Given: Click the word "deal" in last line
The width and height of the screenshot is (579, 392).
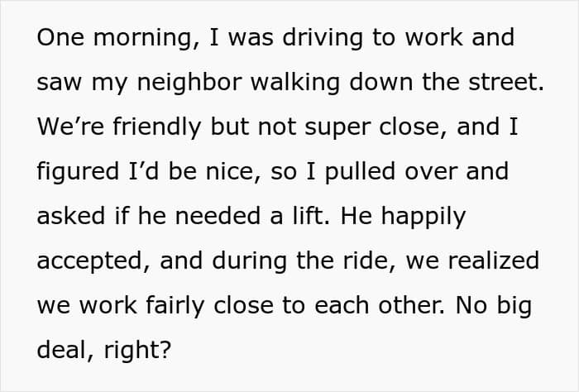Looking at the screenshot, I should click(x=62, y=350).
